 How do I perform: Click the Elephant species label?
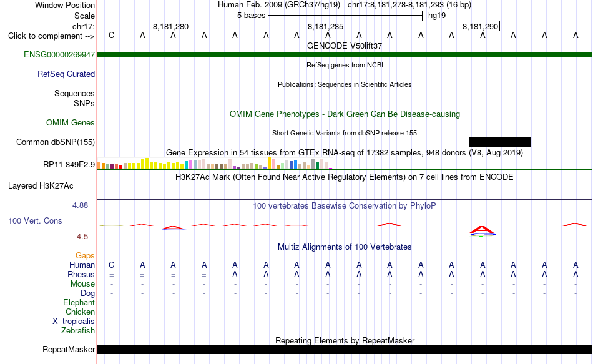79,302
